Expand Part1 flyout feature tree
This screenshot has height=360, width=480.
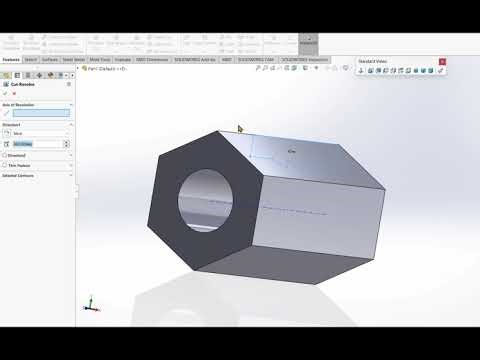[x=79, y=69]
